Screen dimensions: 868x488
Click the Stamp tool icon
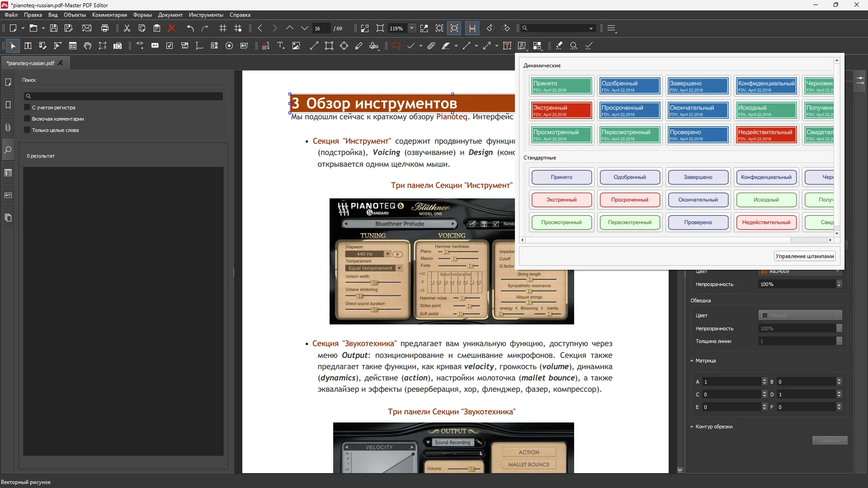point(522,46)
